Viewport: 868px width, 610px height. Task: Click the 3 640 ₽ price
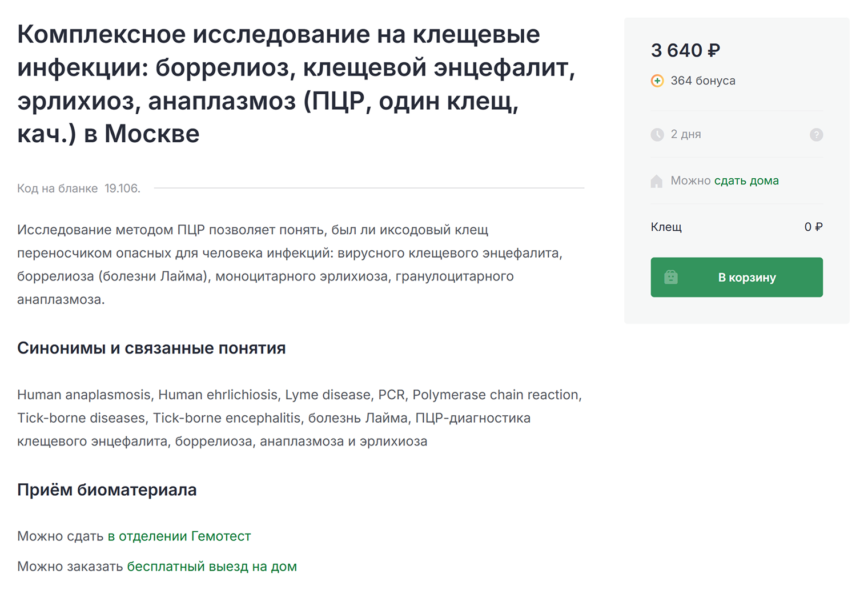click(685, 50)
